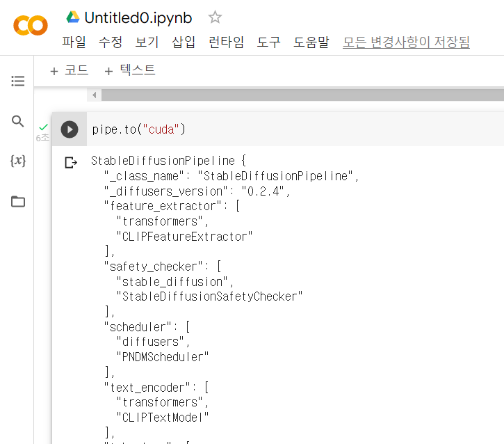Open the 보기 menu

click(x=147, y=42)
